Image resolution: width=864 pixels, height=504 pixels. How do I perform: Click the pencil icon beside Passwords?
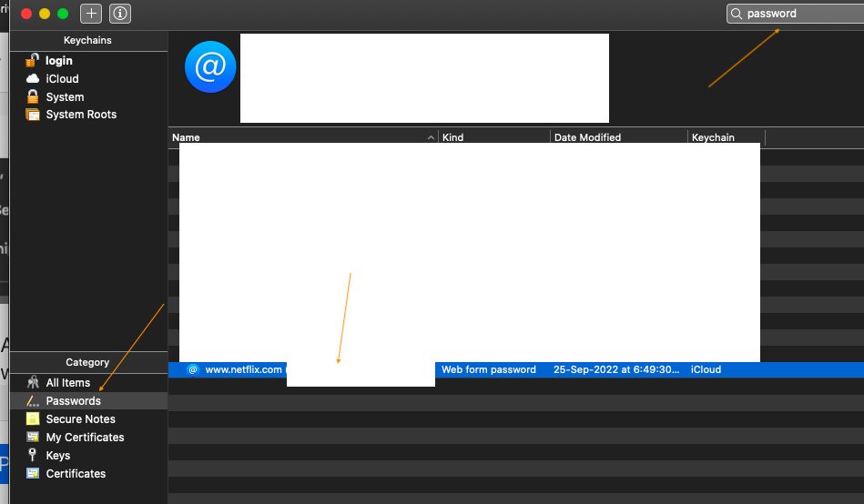[x=33, y=401]
